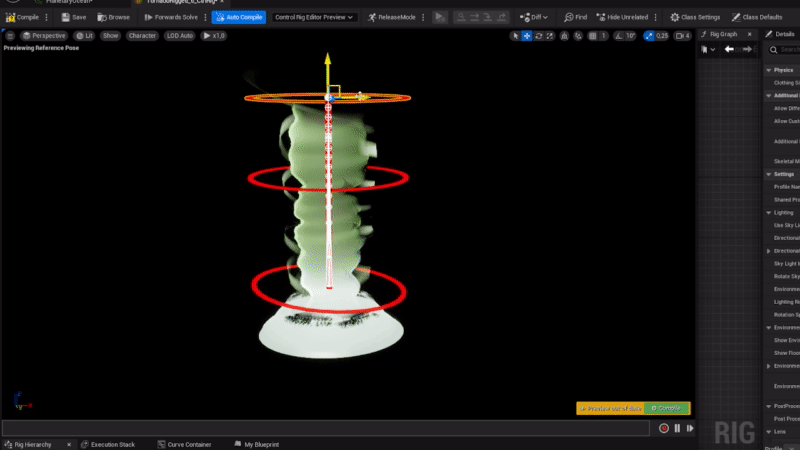
Task: Close the Rig Graph tab
Action: point(749,34)
